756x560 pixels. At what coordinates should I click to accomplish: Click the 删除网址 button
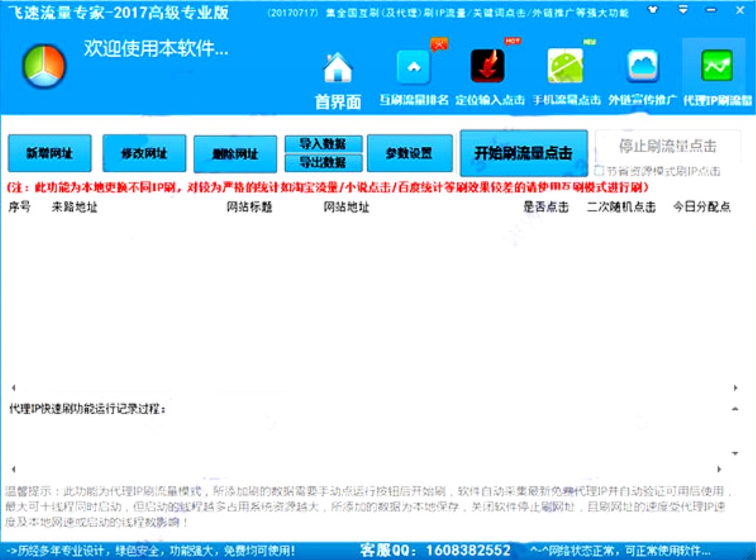point(235,154)
